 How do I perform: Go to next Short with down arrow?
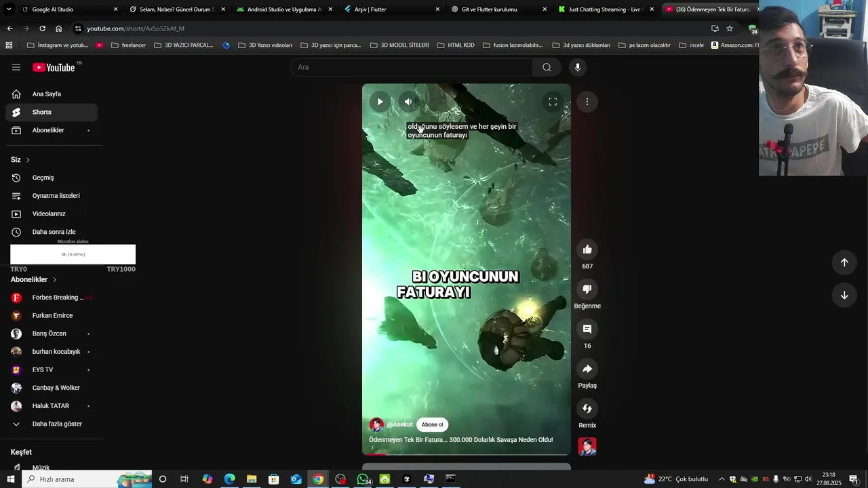click(844, 295)
